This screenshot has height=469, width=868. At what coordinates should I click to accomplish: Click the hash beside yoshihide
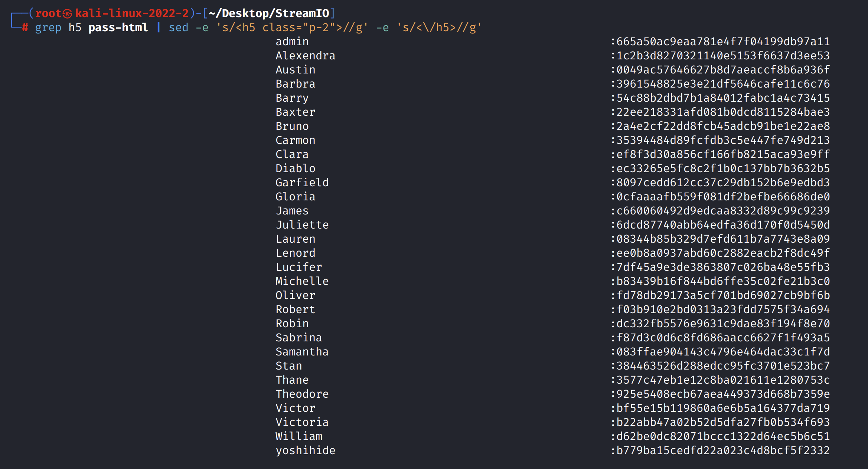[x=722, y=450]
